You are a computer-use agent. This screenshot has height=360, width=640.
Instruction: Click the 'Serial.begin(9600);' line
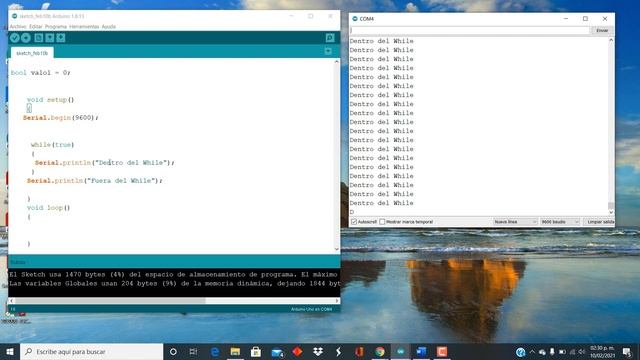(60, 118)
